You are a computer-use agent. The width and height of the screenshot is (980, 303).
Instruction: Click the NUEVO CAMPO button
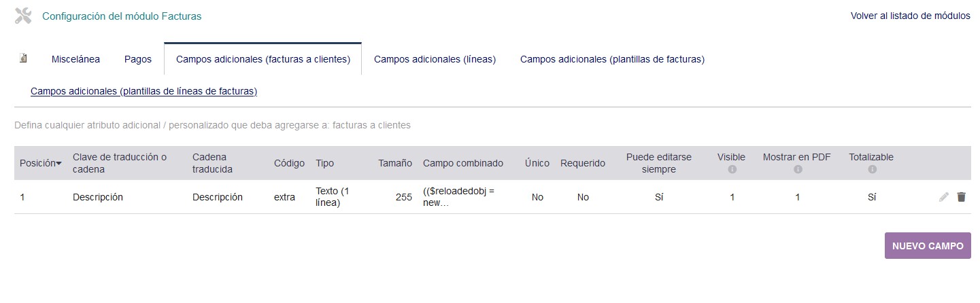click(928, 246)
